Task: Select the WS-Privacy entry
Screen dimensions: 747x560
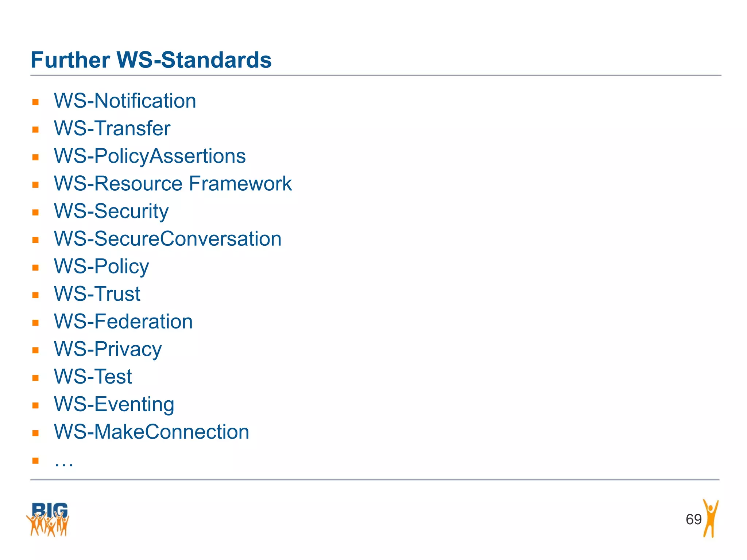Action: tap(108, 349)
